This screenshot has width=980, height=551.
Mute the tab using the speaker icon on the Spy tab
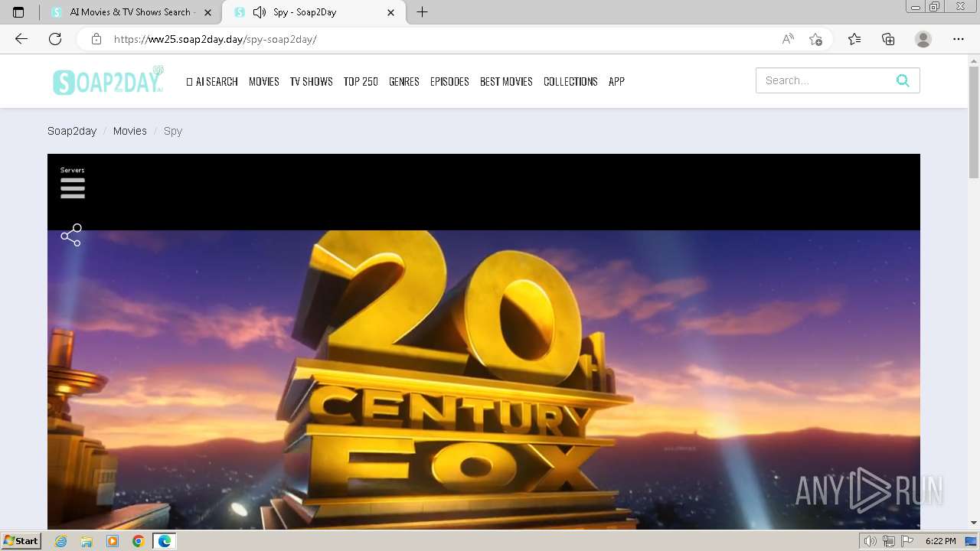tap(260, 12)
